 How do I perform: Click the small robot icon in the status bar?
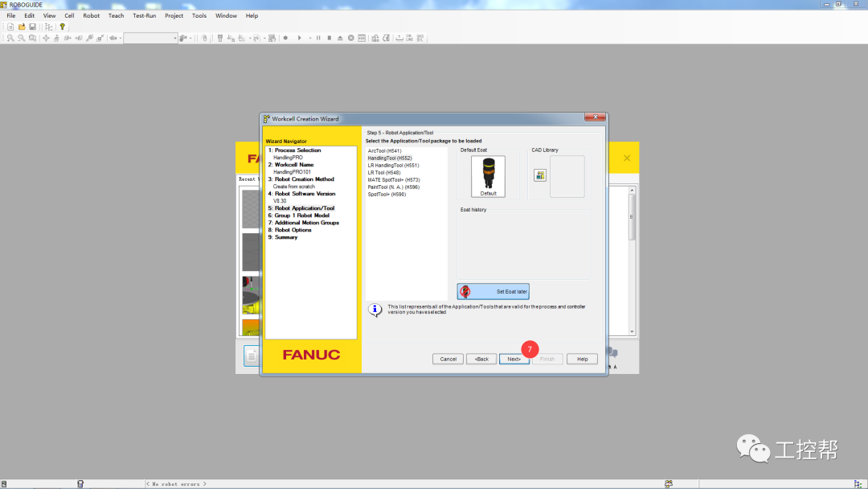pyautogui.click(x=669, y=484)
